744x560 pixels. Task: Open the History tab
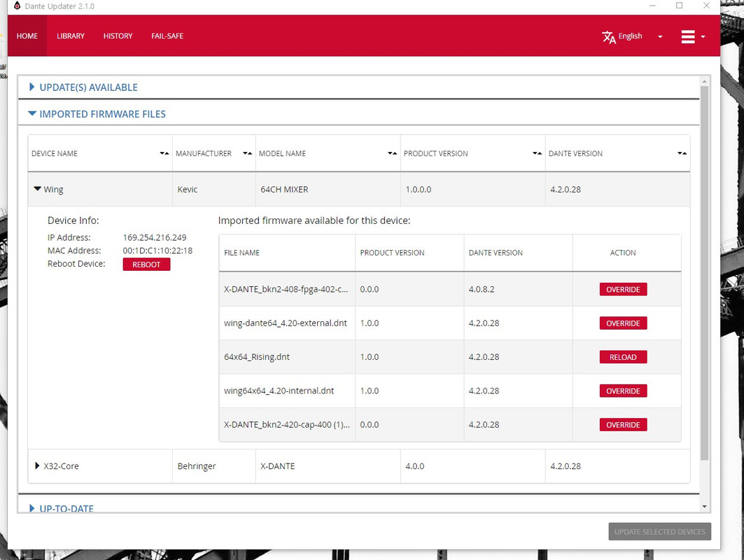tap(118, 36)
